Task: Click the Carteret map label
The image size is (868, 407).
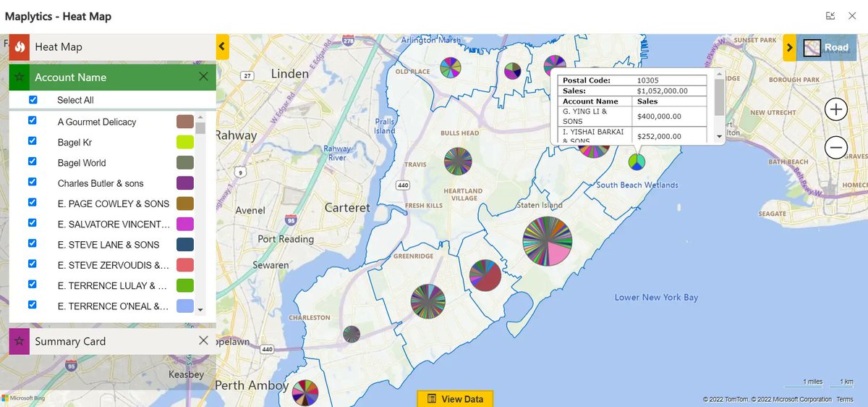Action: click(x=347, y=207)
